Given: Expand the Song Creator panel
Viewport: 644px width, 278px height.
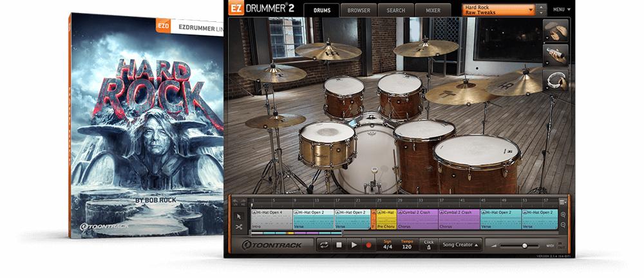Looking at the screenshot, I should coord(460,244).
